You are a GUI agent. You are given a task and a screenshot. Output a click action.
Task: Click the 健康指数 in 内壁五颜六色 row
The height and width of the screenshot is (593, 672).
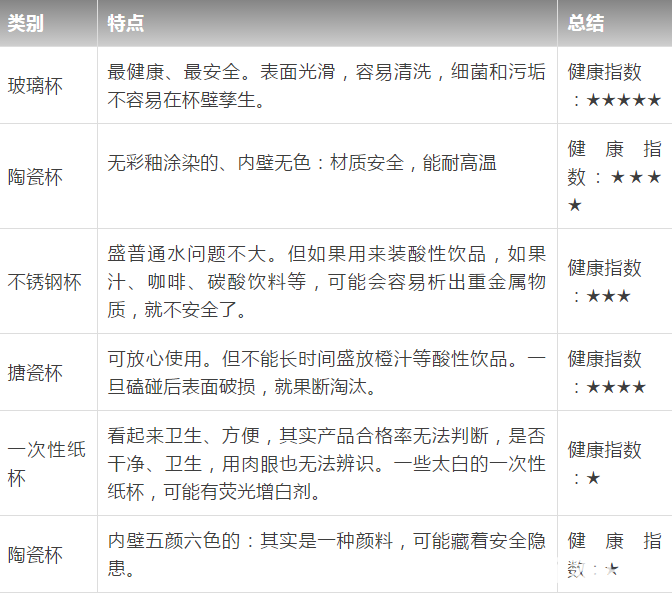[x=615, y=555]
